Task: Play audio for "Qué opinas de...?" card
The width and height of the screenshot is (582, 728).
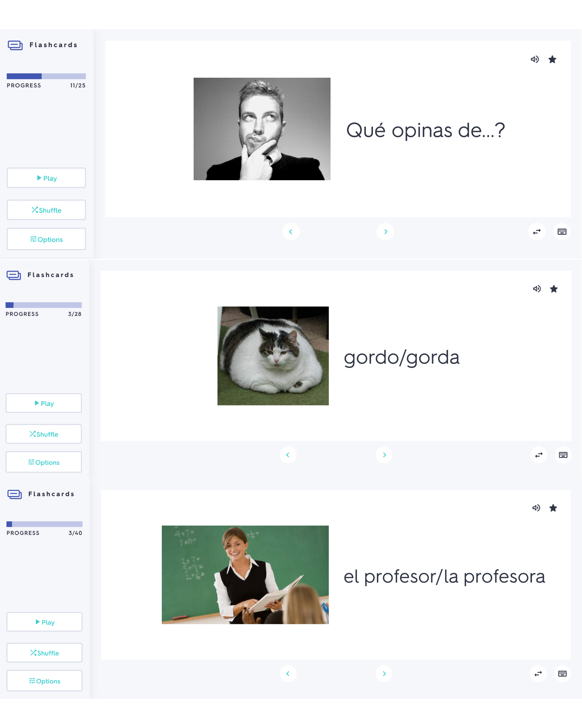Action: tap(535, 59)
